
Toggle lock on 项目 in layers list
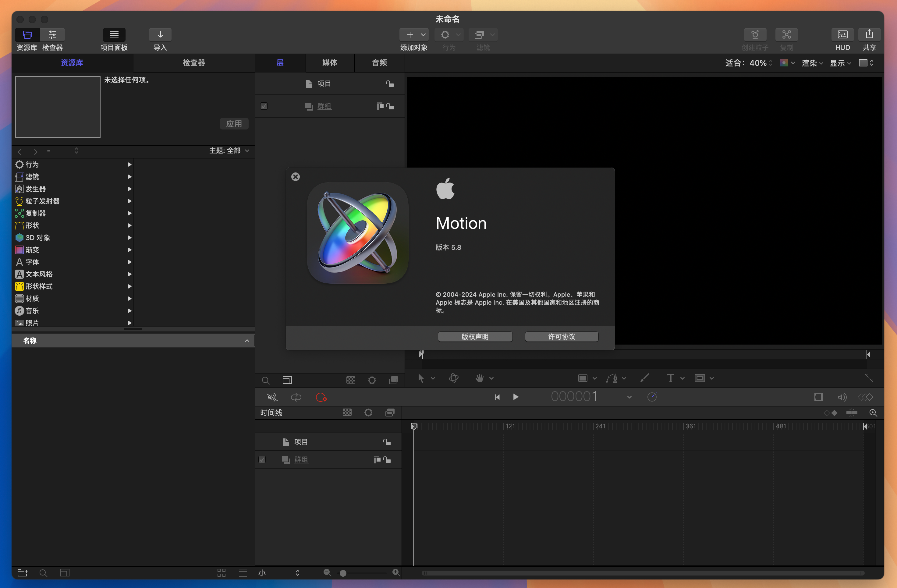[x=390, y=84]
